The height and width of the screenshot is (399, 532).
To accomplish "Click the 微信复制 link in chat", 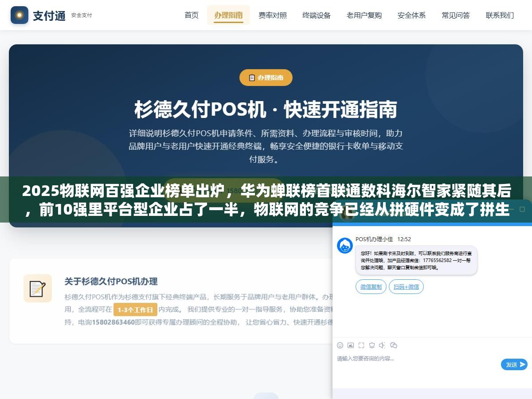I will (x=371, y=287).
